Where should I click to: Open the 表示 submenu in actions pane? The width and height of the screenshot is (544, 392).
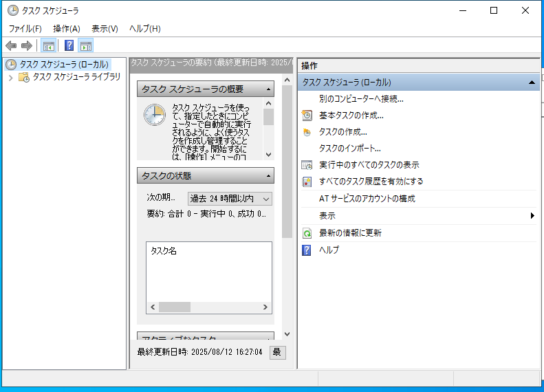pos(532,216)
